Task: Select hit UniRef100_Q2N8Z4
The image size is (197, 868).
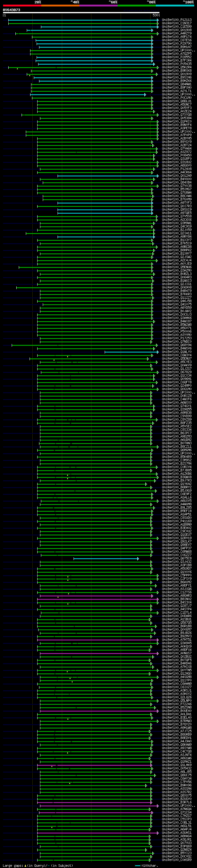Action: pyautogui.click(x=177, y=850)
